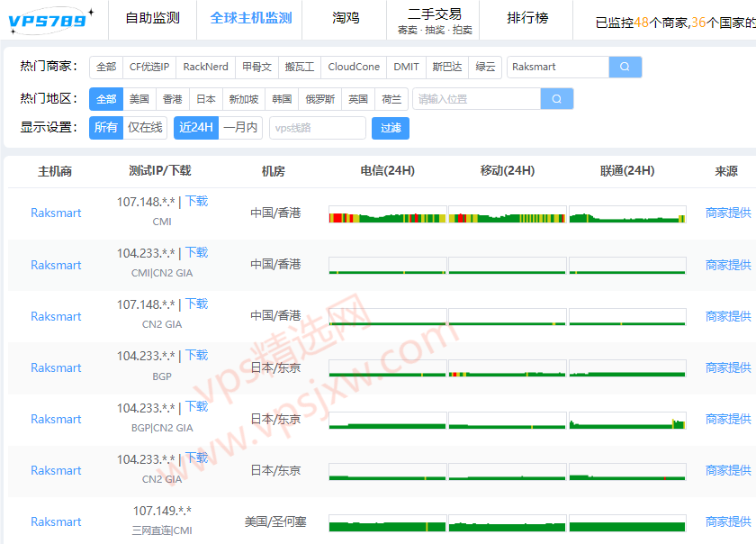Click the 机房 column header

click(274, 171)
